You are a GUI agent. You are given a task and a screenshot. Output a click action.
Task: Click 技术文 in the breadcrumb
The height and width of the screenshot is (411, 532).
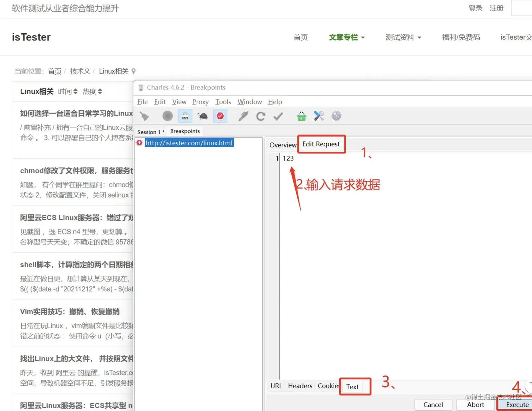[x=80, y=71]
